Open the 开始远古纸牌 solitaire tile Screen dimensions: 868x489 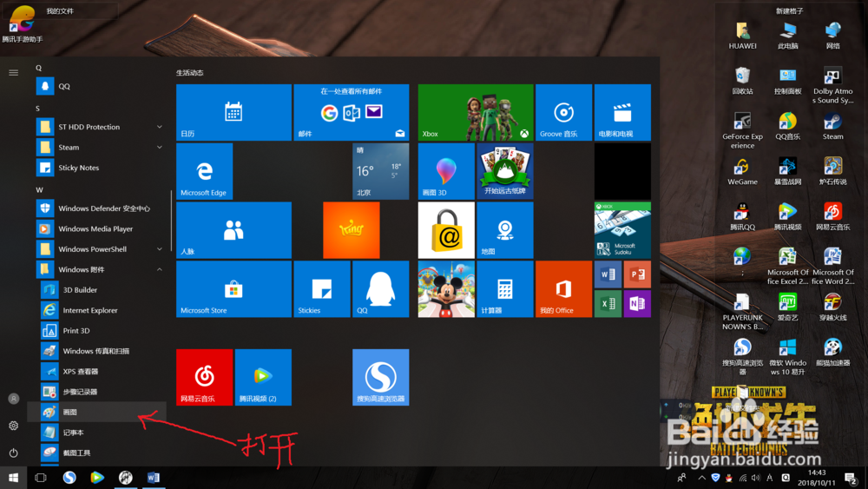click(505, 171)
